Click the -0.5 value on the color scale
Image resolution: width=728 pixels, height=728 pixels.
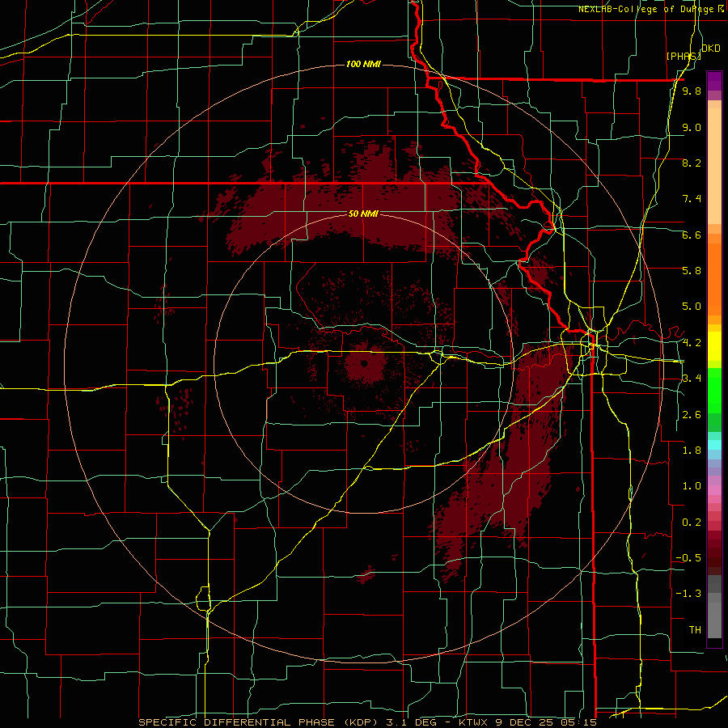[688, 557]
